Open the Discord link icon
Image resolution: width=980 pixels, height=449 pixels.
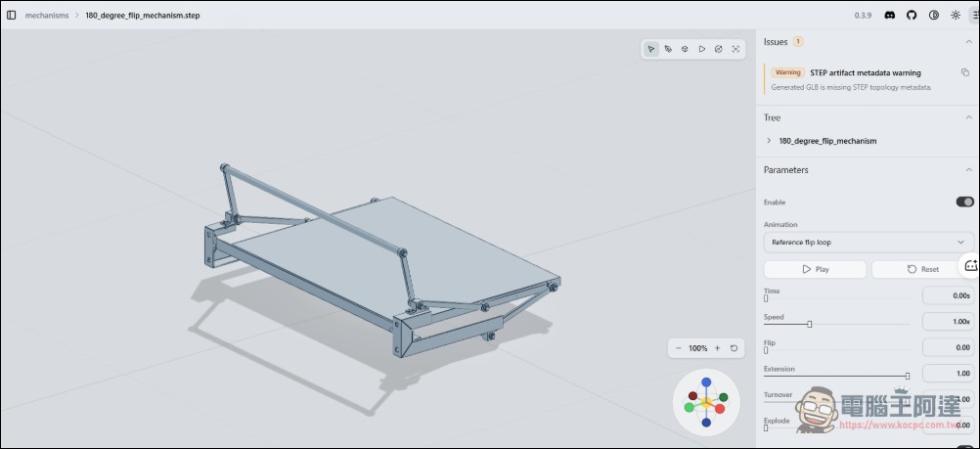[890, 15]
